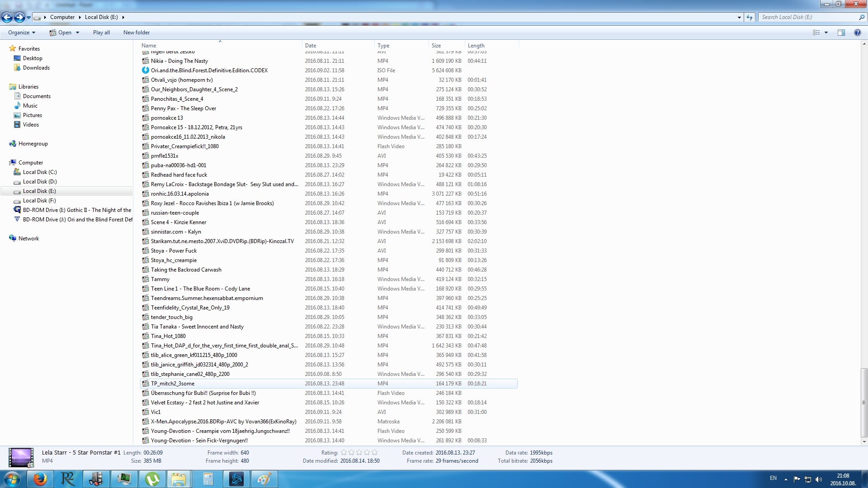Select the Ori.and.the.Blind.Forest ISO file icon
Screen dimensions: 868x488
(x=145, y=70)
